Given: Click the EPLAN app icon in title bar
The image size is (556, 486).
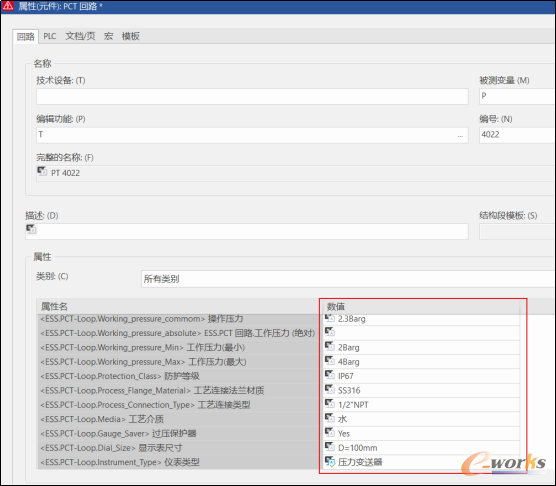Looking at the screenshot, I should tap(8, 6).
